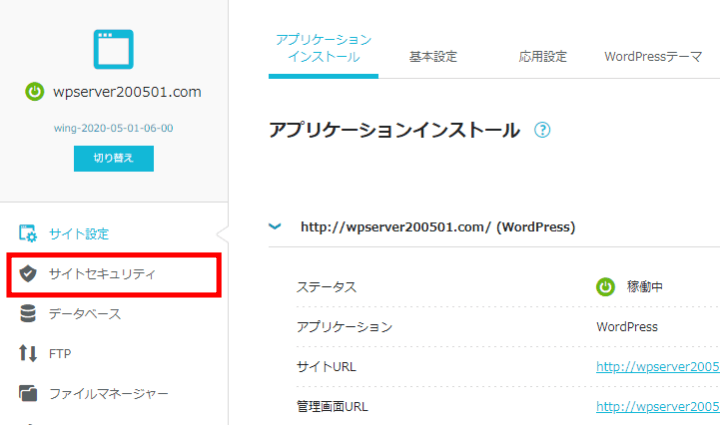Click the wing-2020-05-01-06-00 server name
Viewport: 720px width, 425px height.
click(113, 128)
